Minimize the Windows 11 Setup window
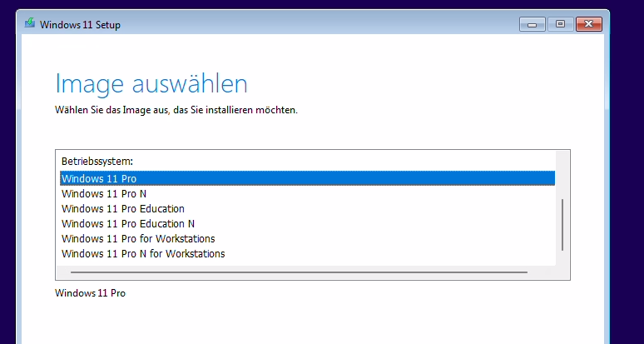 [533, 24]
